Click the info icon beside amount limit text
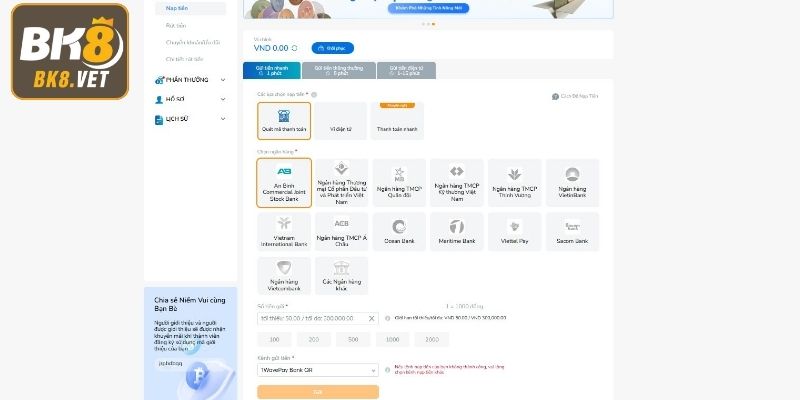The width and height of the screenshot is (800, 400). (387, 318)
